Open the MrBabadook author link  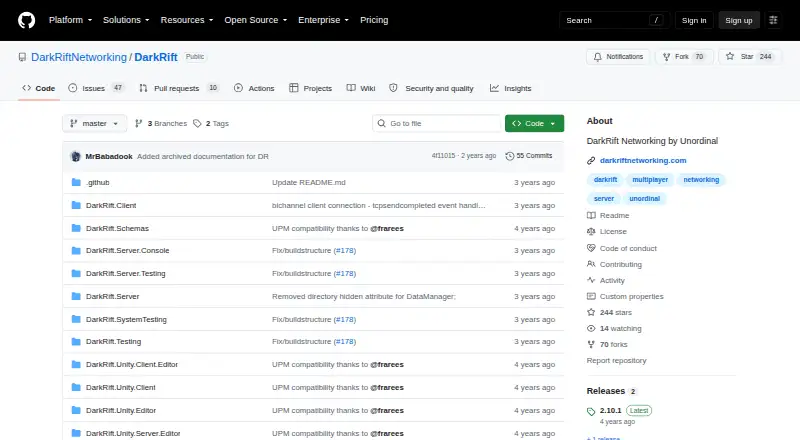[x=109, y=157]
